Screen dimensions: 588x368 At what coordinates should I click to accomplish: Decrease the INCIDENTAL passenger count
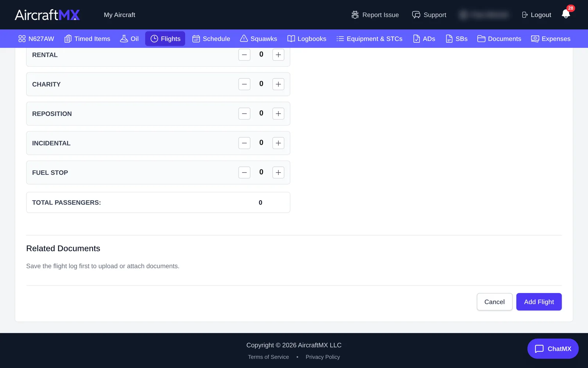pos(244,143)
